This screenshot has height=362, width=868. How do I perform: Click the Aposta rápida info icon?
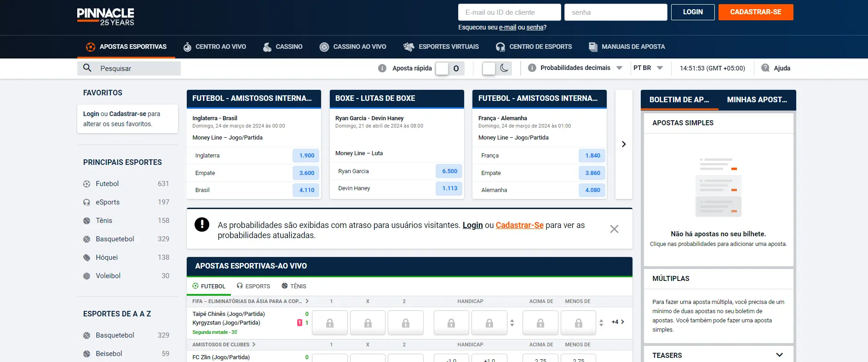point(382,68)
